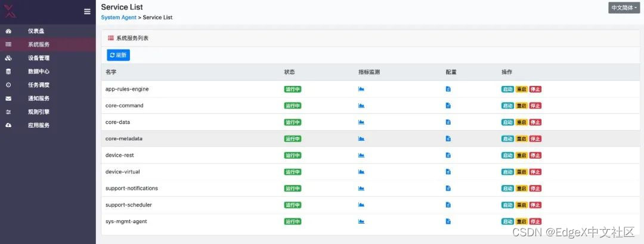Open metrics chart for core-data

(x=361, y=122)
